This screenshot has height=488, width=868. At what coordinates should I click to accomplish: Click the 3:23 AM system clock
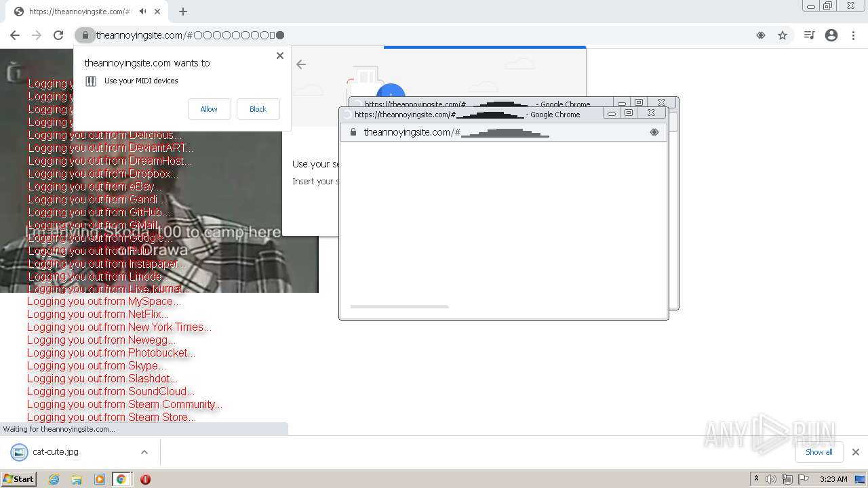point(833,479)
